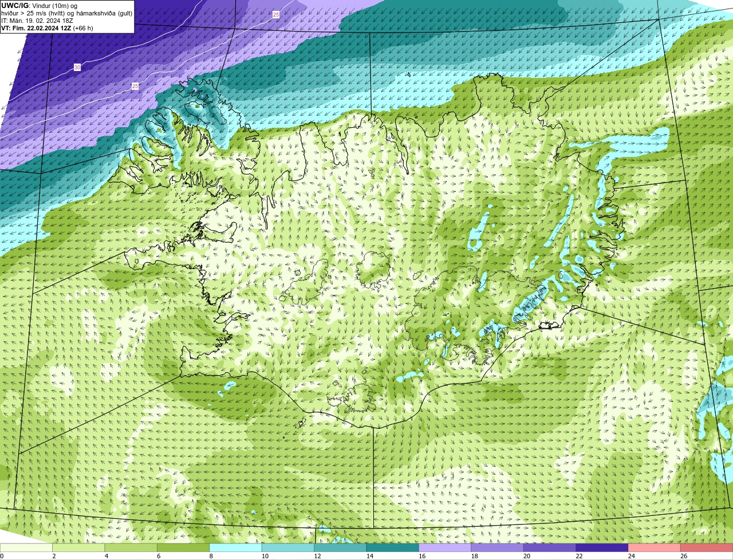Click the 6–8 olive green legend swatch
733x560 pixels.
tap(183, 547)
